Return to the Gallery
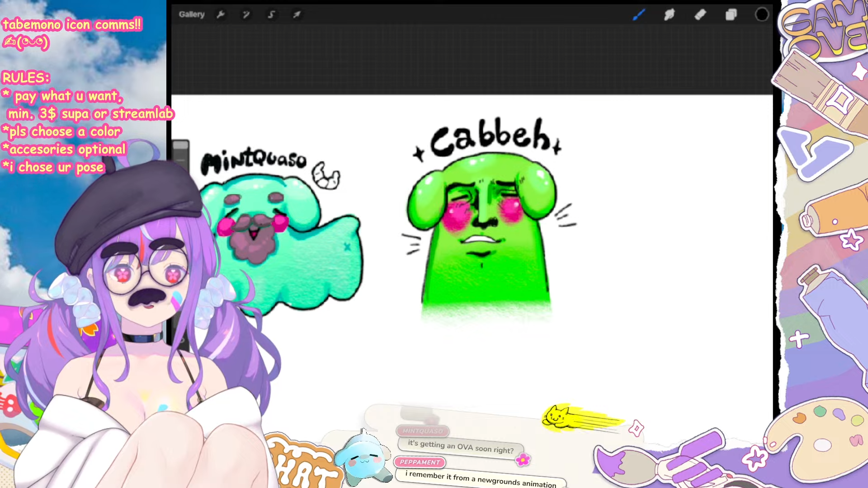Viewport: 868px width, 488px height. point(192,14)
